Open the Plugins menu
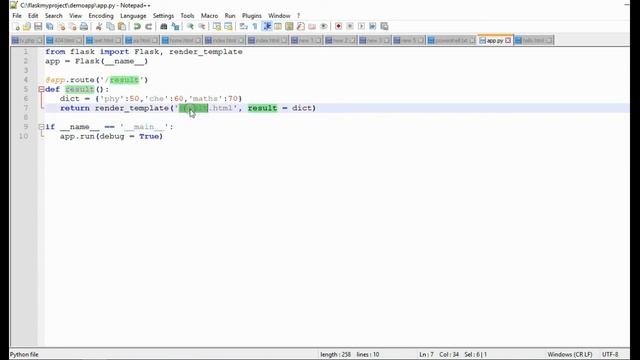The height and width of the screenshot is (360, 640). coord(251,16)
